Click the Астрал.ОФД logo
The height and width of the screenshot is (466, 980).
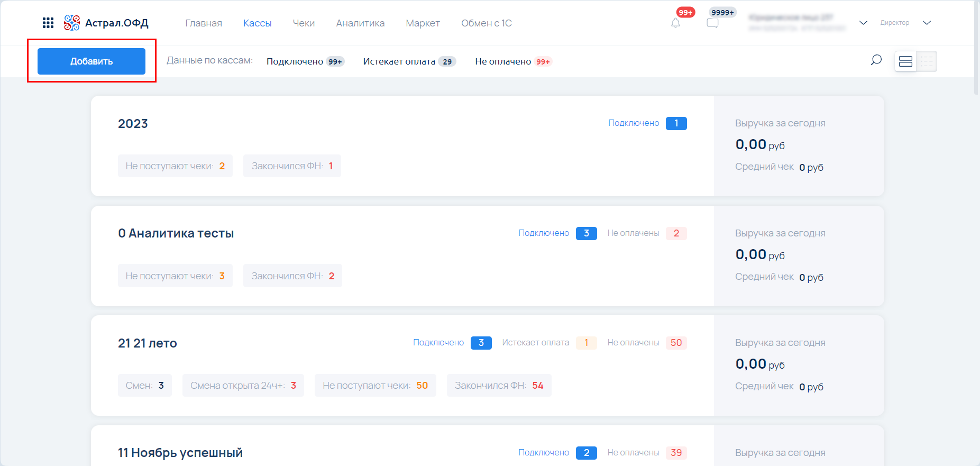coord(106,23)
